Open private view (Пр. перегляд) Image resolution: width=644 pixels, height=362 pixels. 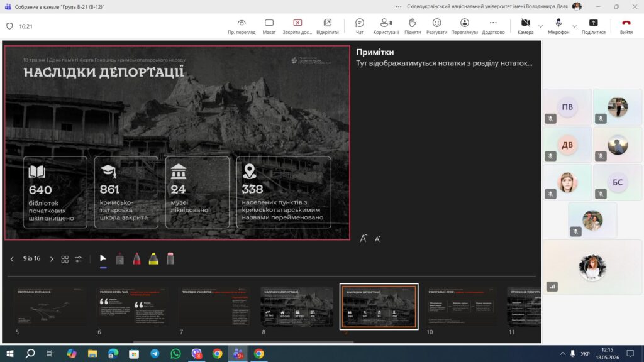(x=241, y=26)
